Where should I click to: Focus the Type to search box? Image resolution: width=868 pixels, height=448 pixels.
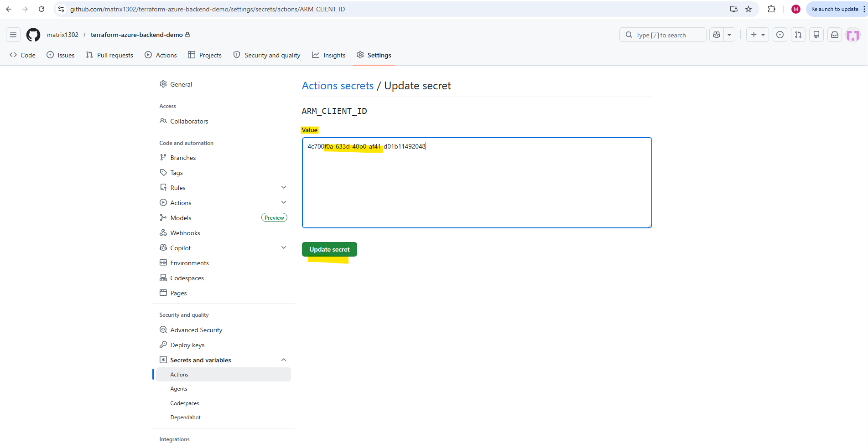[663, 35]
